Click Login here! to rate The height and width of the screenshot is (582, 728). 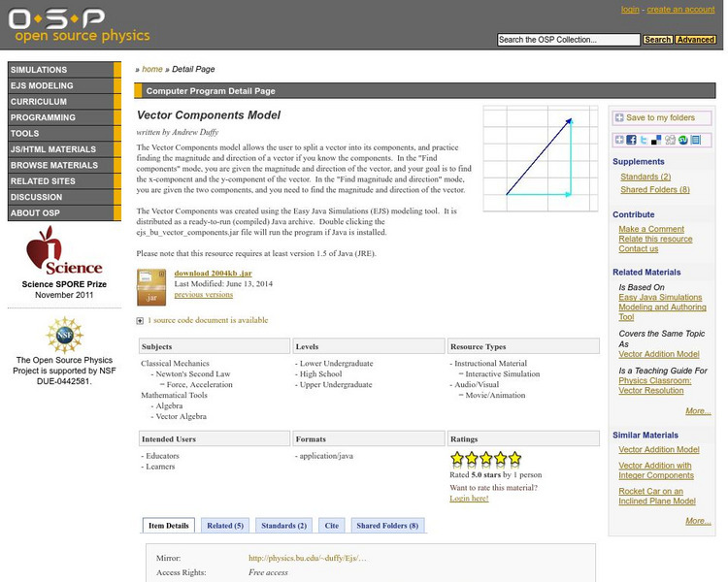[x=469, y=499]
